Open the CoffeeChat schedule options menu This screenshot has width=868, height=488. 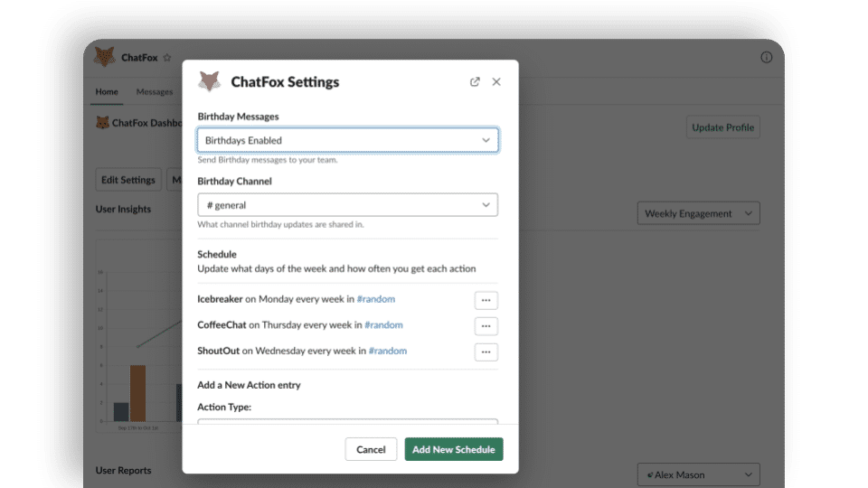(486, 326)
